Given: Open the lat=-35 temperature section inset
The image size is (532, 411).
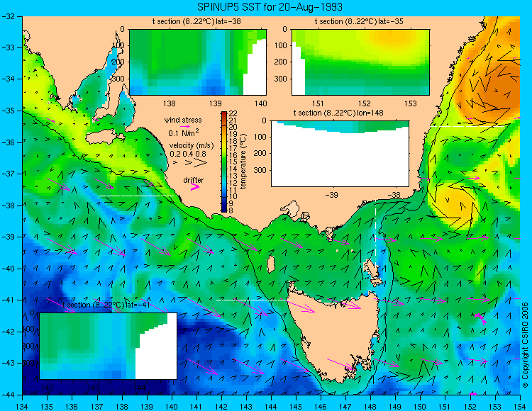Looking at the screenshot, I should (360, 62).
